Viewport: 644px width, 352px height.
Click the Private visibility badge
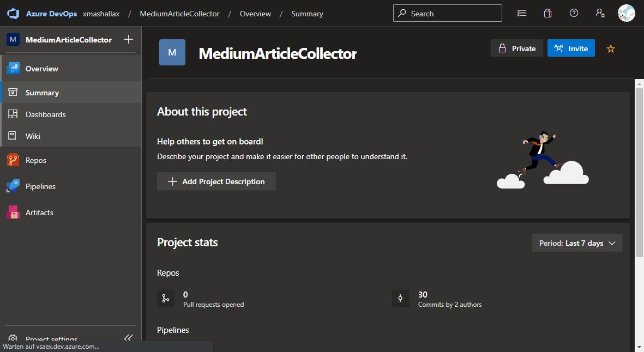(x=516, y=48)
